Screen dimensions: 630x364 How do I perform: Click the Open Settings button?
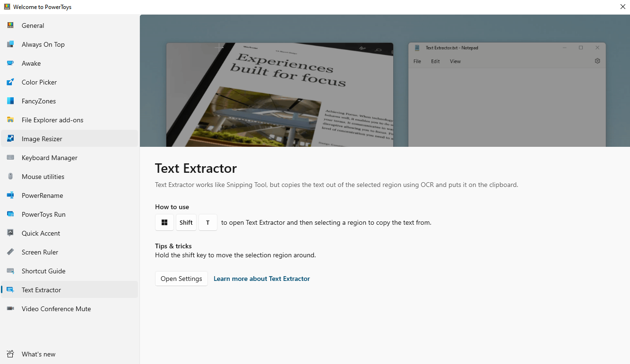pos(181,279)
